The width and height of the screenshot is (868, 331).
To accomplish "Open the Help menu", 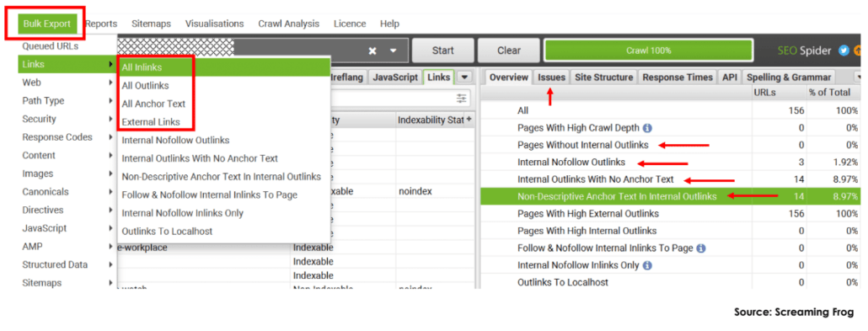I will (389, 24).
